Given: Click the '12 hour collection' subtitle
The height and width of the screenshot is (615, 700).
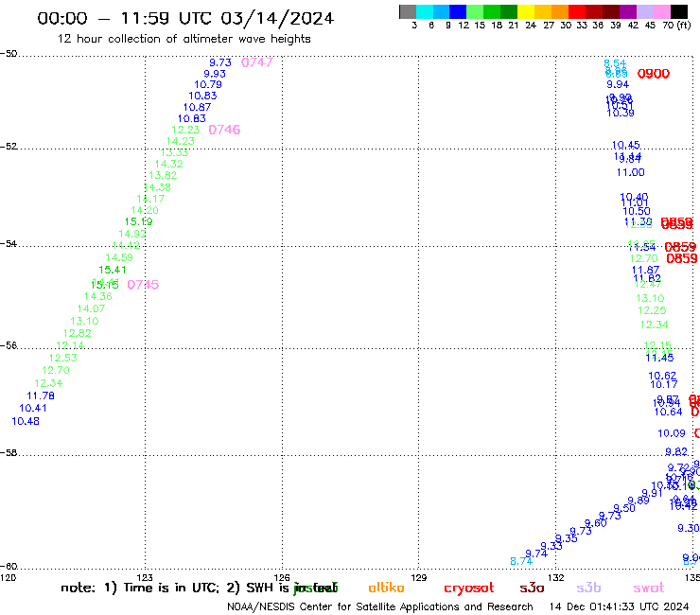Looking at the screenshot, I should pyautogui.click(x=184, y=39).
